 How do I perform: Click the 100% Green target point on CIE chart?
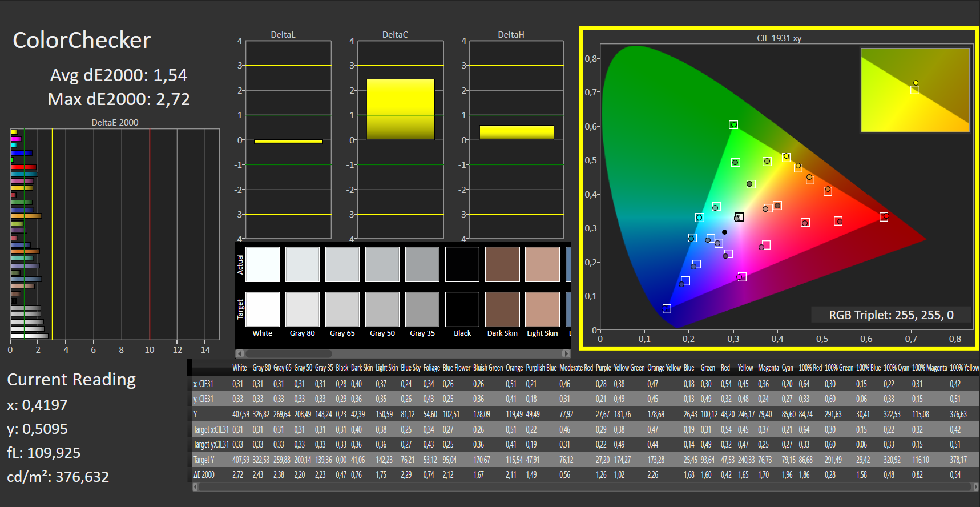click(x=733, y=125)
